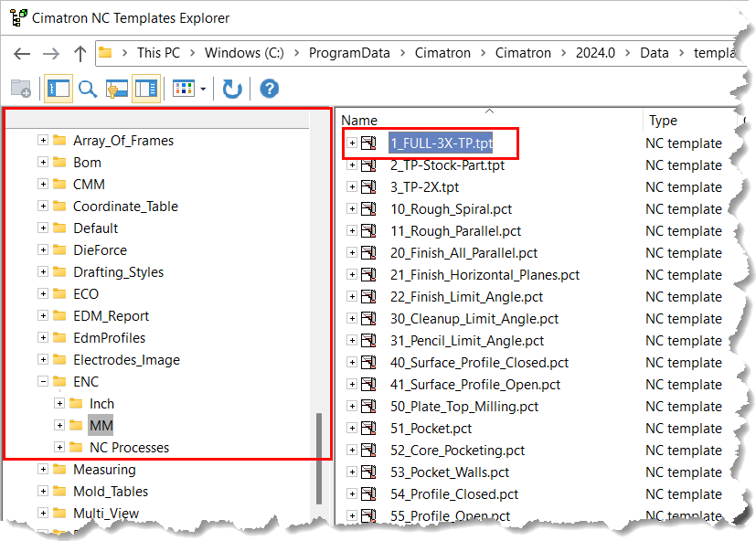Expand the 40_Surface_Profile_Closed.pct template
Image resolution: width=756 pixels, height=541 pixels.
click(x=352, y=362)
